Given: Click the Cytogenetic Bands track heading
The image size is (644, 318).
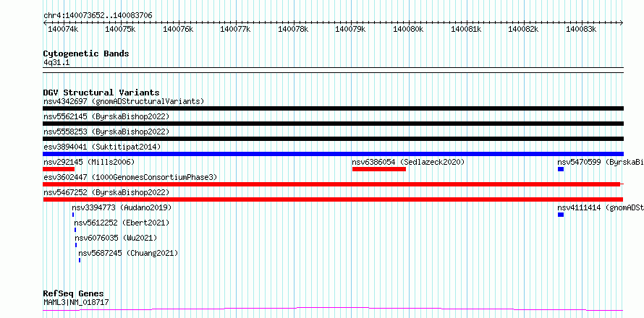Looking at the screenshot, I should point(86,53).
